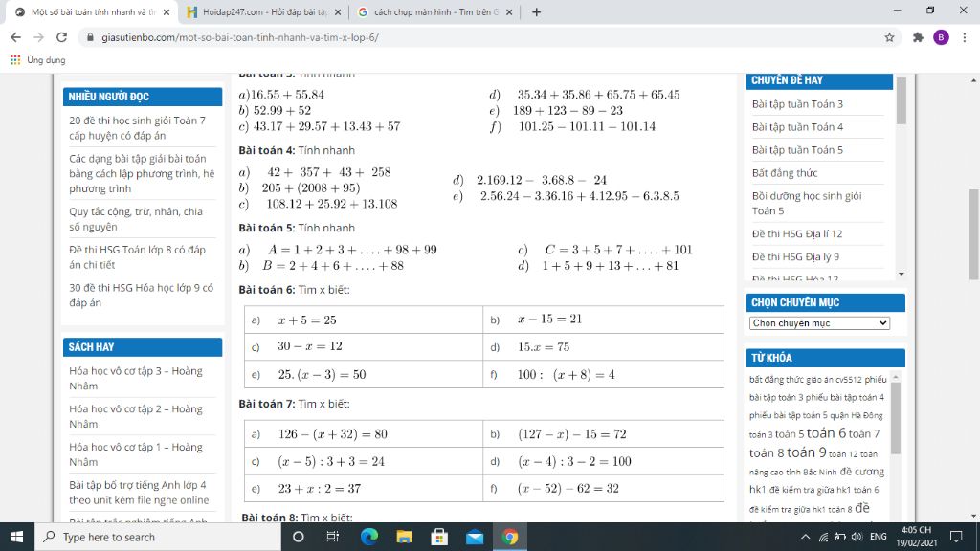
Task: Click the Từ khóa panel scrollbar thumb
Action: (x=896, y=418)
